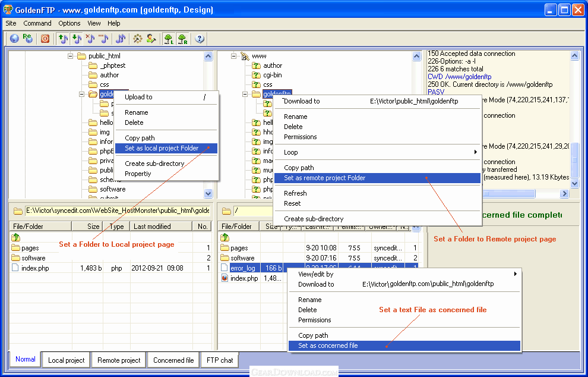Click the remote path field showing /

coord(253,211)
